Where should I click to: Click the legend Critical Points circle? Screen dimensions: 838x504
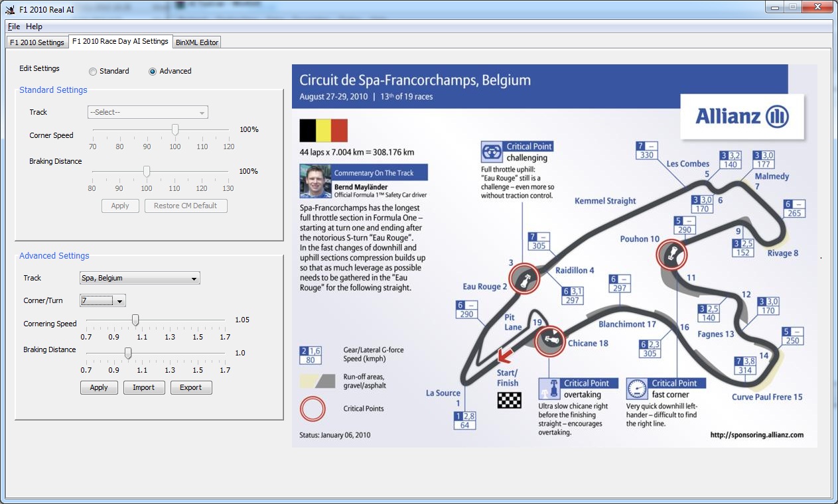tap(313, 409)
